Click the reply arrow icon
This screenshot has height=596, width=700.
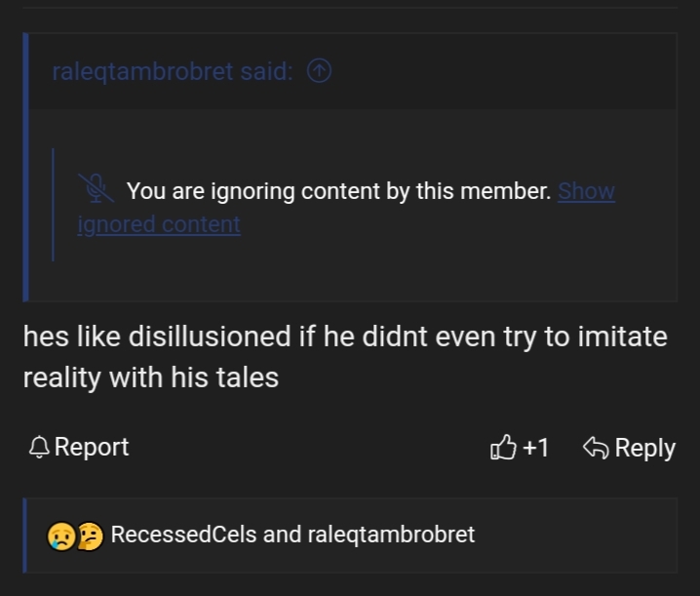(x=595, y=448)
